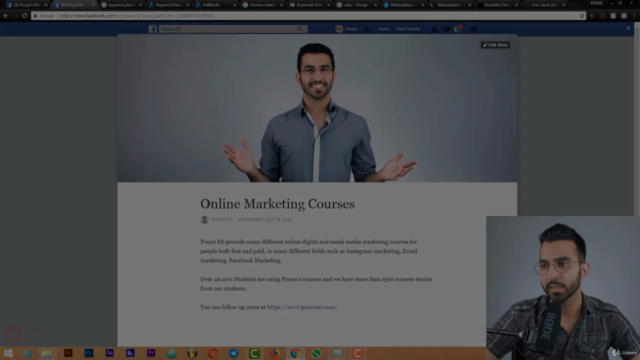Open Internet Explorer from taskbar

[x=27, y=353]
